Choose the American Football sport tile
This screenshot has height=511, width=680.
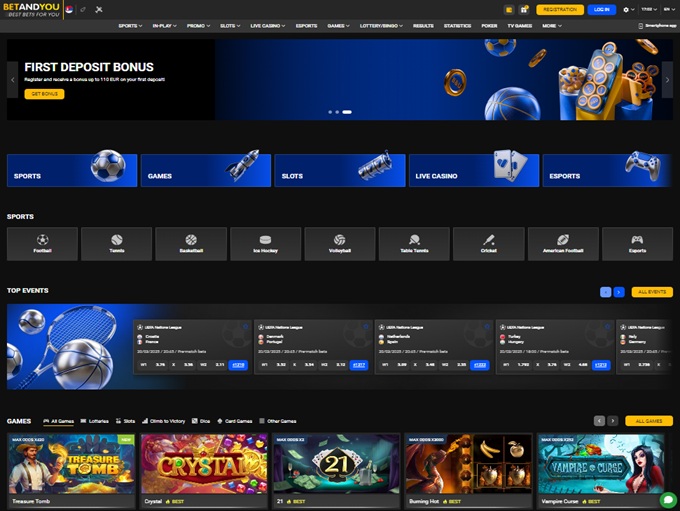pos(563,244)
